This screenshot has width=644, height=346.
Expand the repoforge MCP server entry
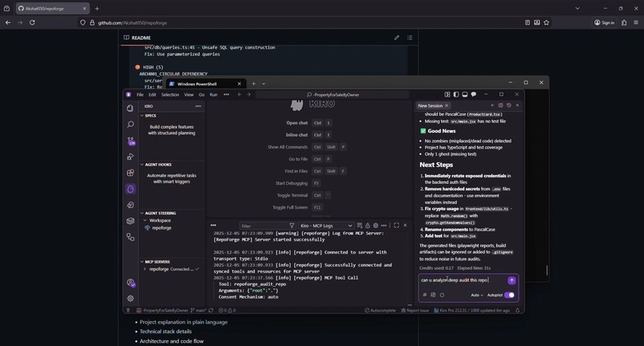(145, 269)
